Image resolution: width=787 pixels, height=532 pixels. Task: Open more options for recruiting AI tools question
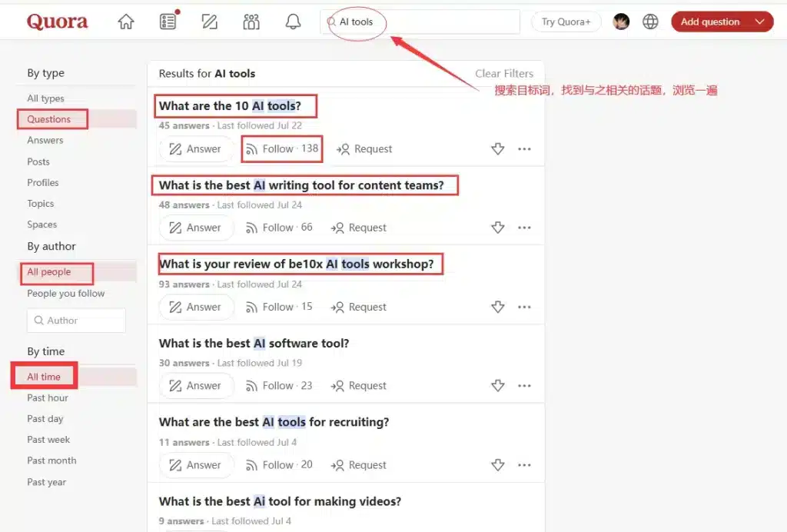click(x=524, y=465)
